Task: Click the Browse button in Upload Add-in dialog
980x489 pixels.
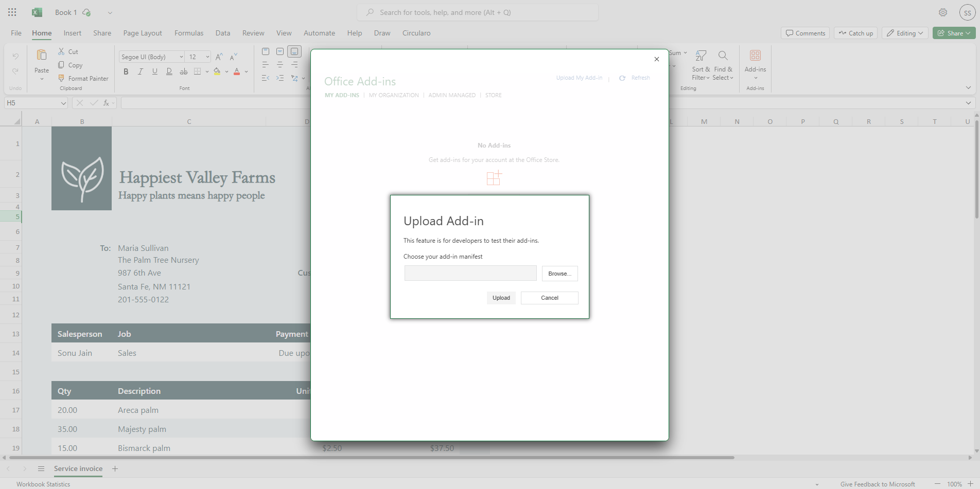Action: coord(559,274)
